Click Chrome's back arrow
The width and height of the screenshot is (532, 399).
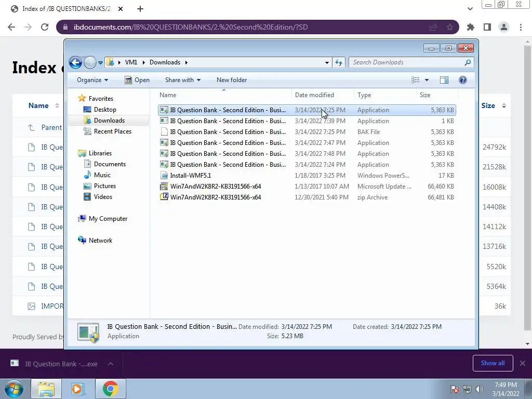(11, 27)
